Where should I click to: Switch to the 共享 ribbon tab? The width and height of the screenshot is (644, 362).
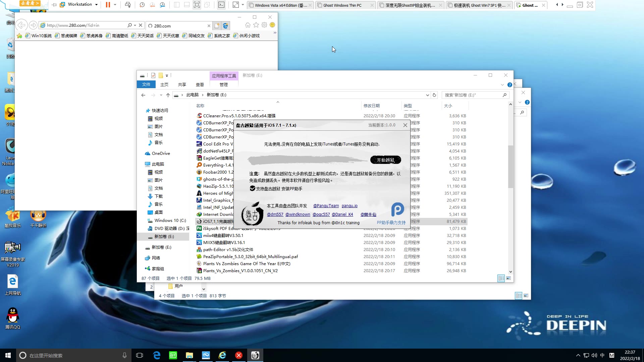182,84
